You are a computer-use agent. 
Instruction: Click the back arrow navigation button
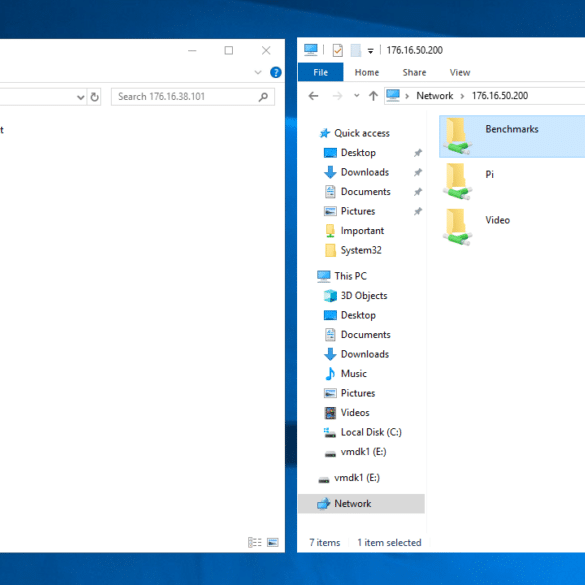click(x=313, y=96)
